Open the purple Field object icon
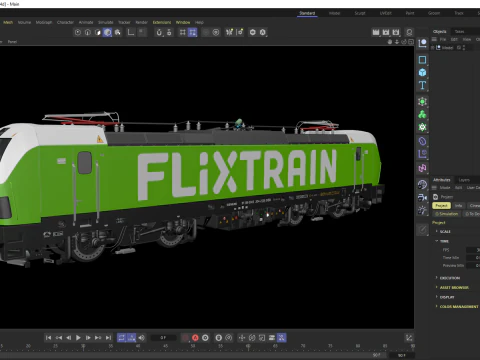 [422, 154]
